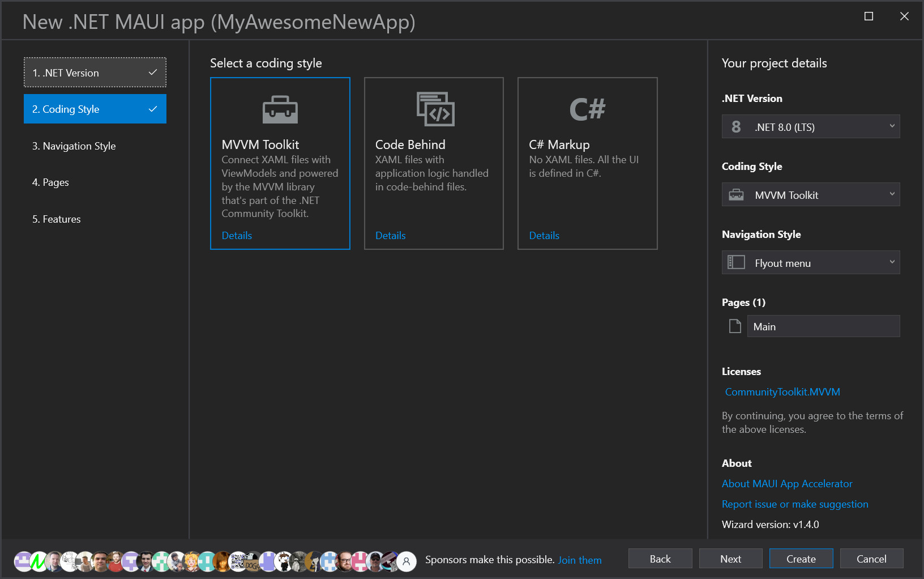The image size is (924, 579).
Task: Click the pink pixel-pattern sponsor avatar
Action: pos(360,561)
